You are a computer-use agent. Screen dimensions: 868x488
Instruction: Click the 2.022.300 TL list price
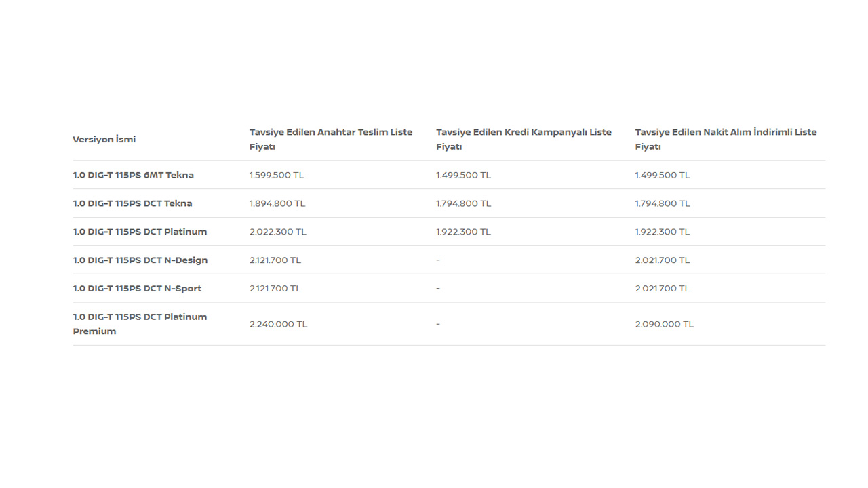pyautogui.click(x=278, y=232)
